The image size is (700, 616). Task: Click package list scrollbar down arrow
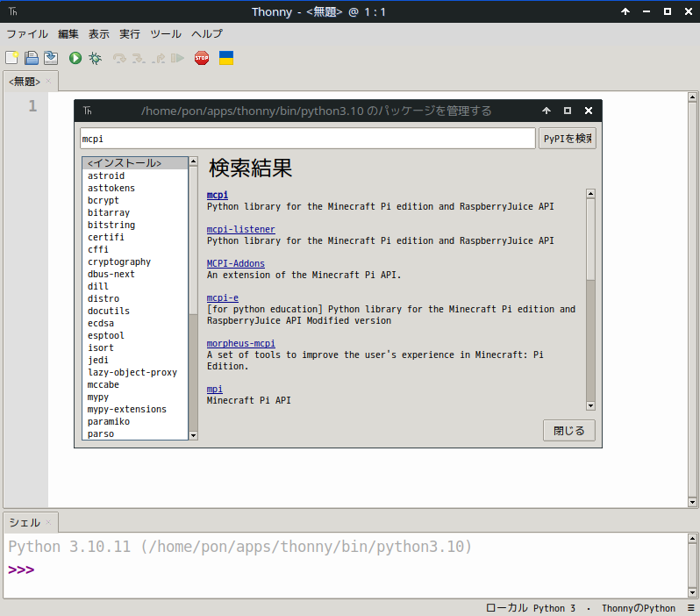pyautogui.click(x=193, y=435)
